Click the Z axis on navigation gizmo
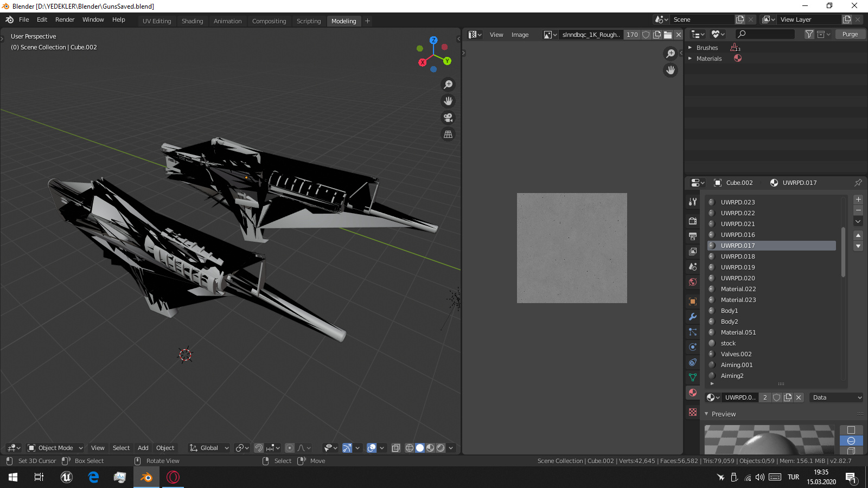 coord(433,40)
